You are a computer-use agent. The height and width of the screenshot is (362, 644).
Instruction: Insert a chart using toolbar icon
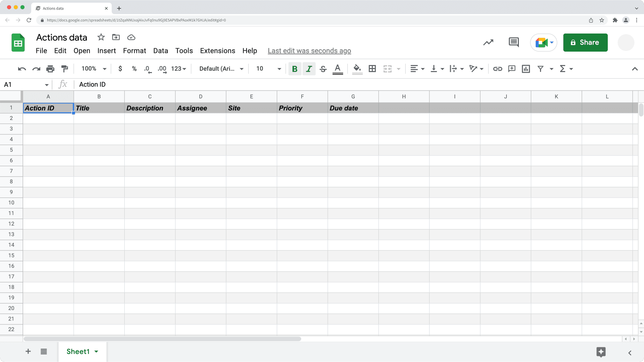point(526,69)
